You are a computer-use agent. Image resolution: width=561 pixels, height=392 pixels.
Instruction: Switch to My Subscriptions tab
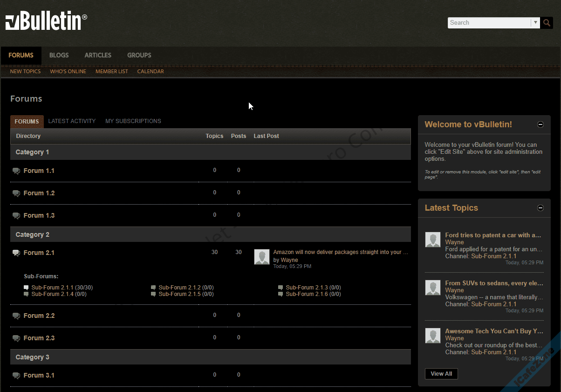click(133, 121)
